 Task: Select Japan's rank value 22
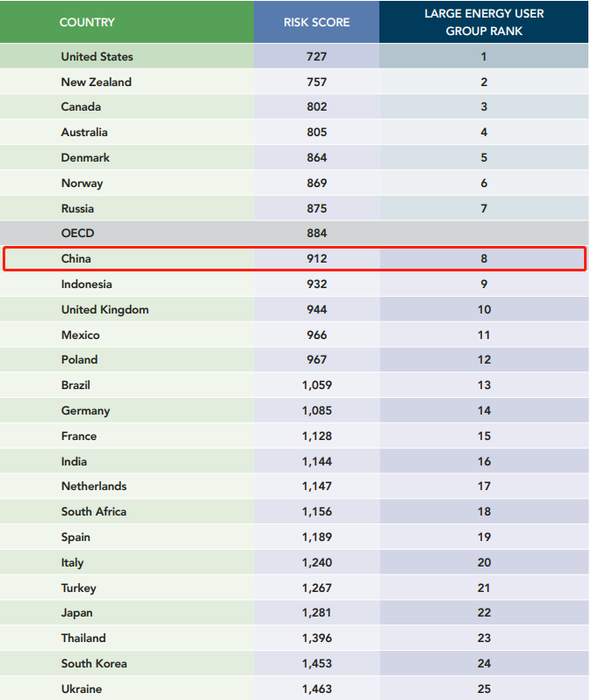click(x=484, y=613)
